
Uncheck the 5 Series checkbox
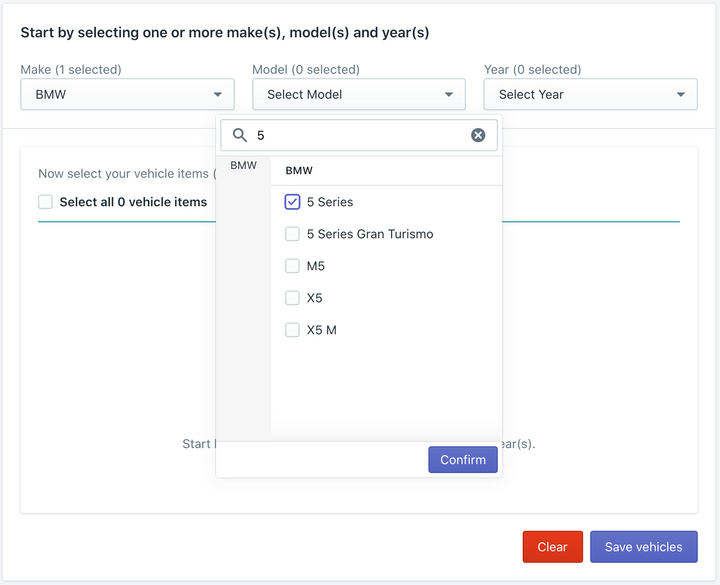pos(292,202)
